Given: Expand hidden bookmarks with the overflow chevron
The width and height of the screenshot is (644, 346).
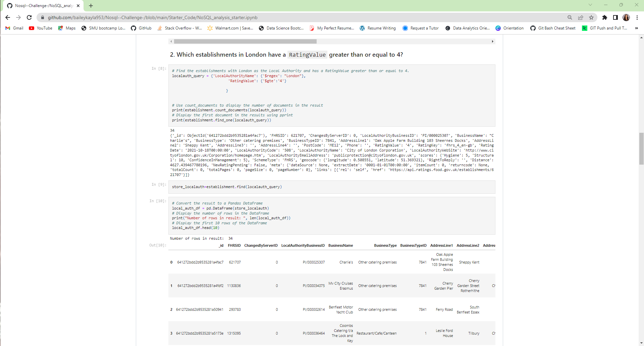Looking at the screenshot, I should (637, 28).
